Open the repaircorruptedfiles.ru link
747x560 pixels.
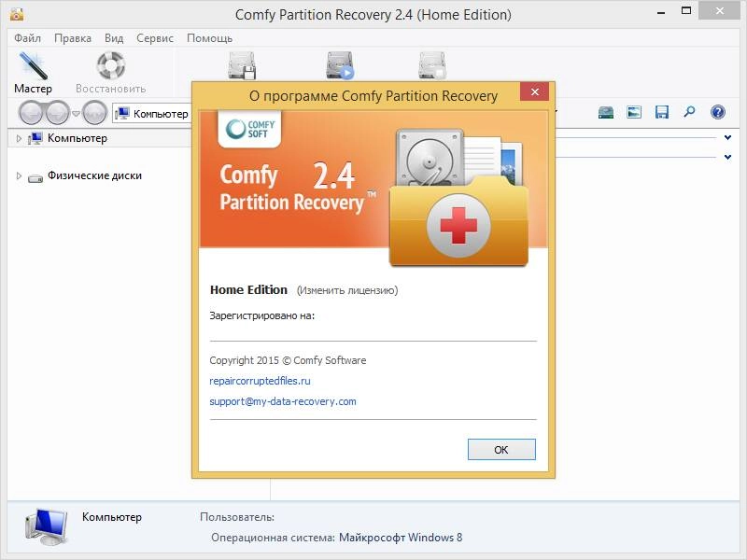point(260,381)
